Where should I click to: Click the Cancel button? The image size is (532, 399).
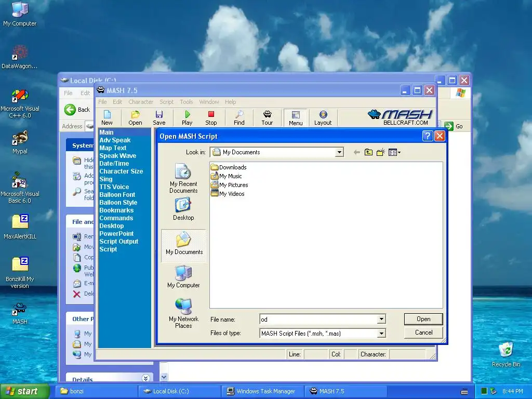click(x=423, y=332)
